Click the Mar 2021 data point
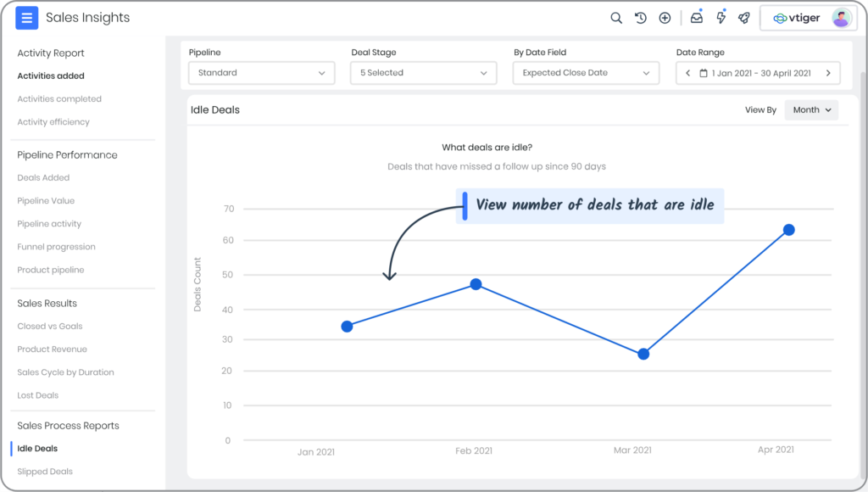 click(643, 354)
